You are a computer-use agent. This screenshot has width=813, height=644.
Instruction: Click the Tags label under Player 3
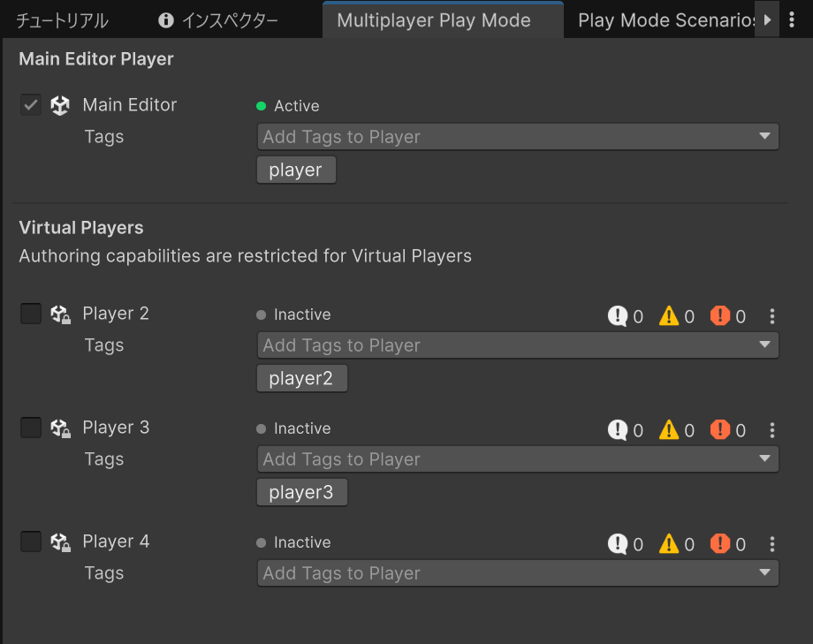click(x=104, y=459)
